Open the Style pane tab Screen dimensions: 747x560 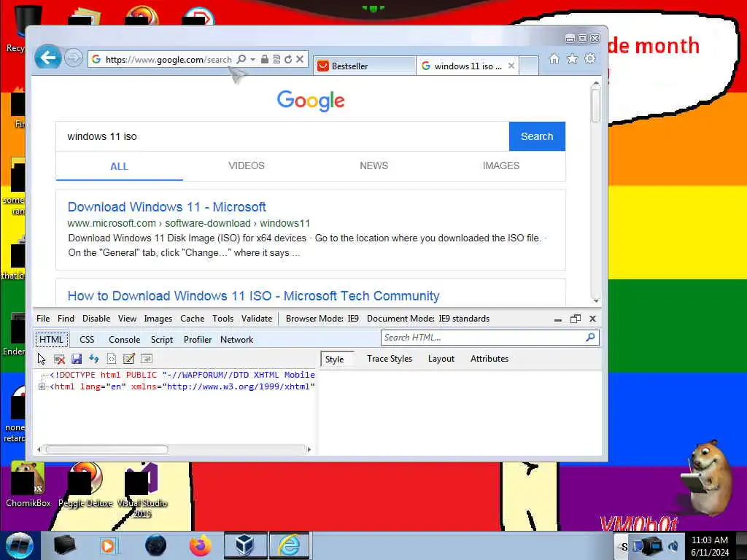(337, 359)
